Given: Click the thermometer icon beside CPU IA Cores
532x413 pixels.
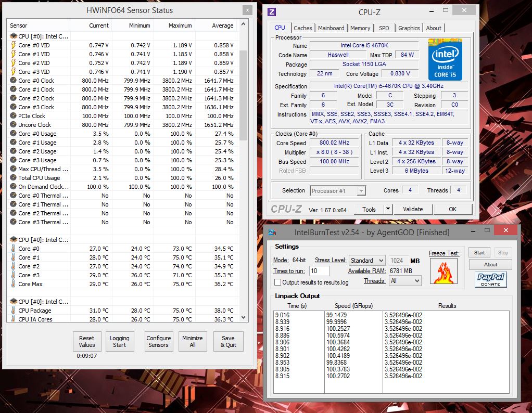Looking at the screenshot, I should (13, 319).
